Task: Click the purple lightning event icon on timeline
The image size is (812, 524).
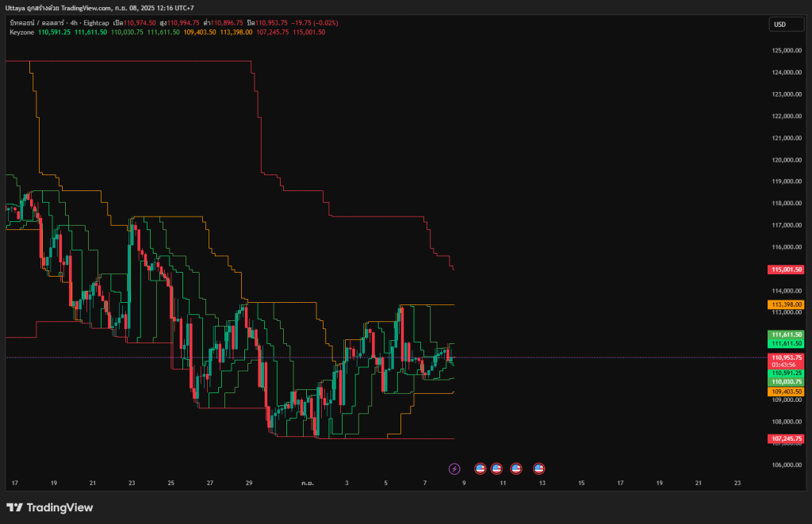Action: (x=454, y=469)
